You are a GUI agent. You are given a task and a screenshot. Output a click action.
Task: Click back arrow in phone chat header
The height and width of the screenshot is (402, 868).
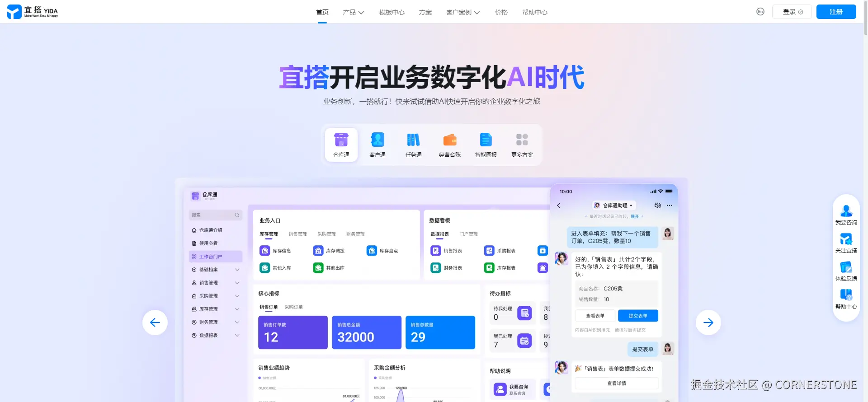(559, 206)
